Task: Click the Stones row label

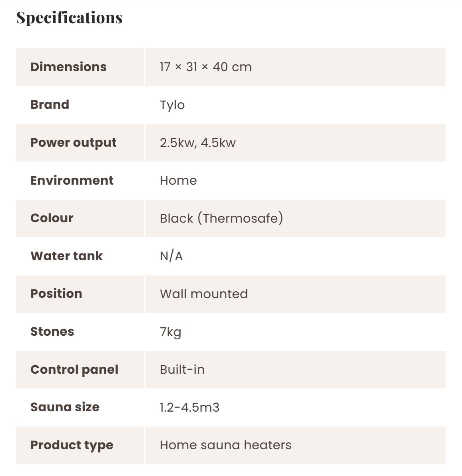Action: [x=52, y=332]
